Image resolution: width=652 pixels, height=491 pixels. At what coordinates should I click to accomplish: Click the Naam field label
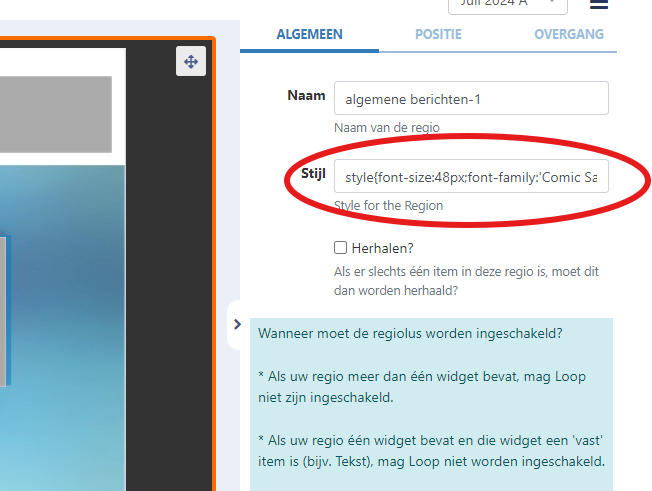tap(306, 96)
